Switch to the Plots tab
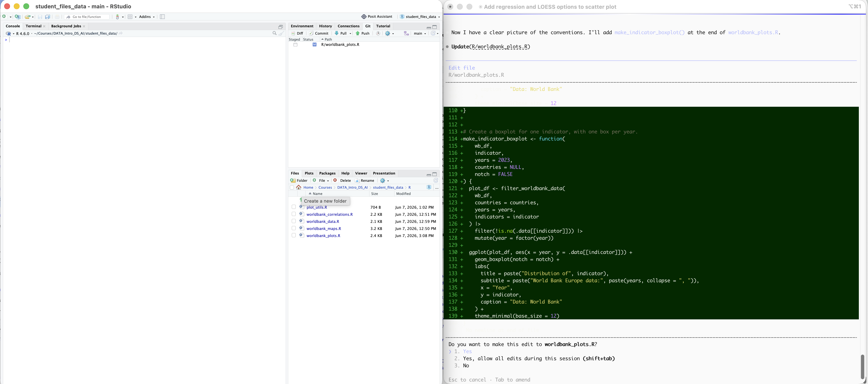Viewport: 868px width, 384px height. [309, 173]
